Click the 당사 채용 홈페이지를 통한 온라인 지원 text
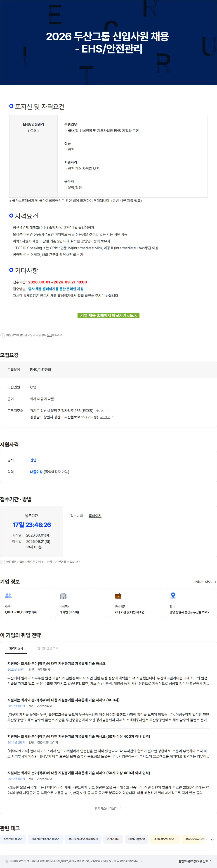Screen dimensions: 217x868 click(56, 289)
